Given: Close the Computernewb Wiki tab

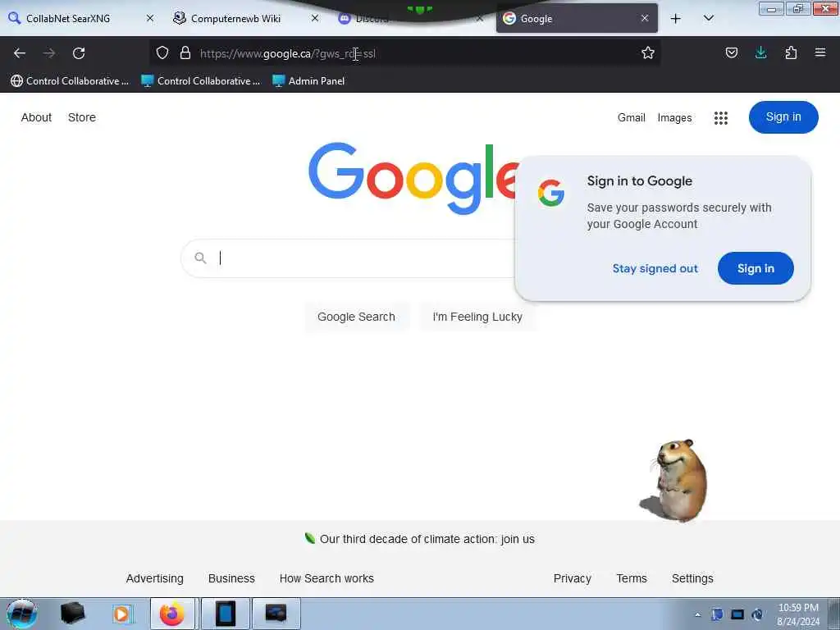Looking at the screenshot, I should [315, 18].
